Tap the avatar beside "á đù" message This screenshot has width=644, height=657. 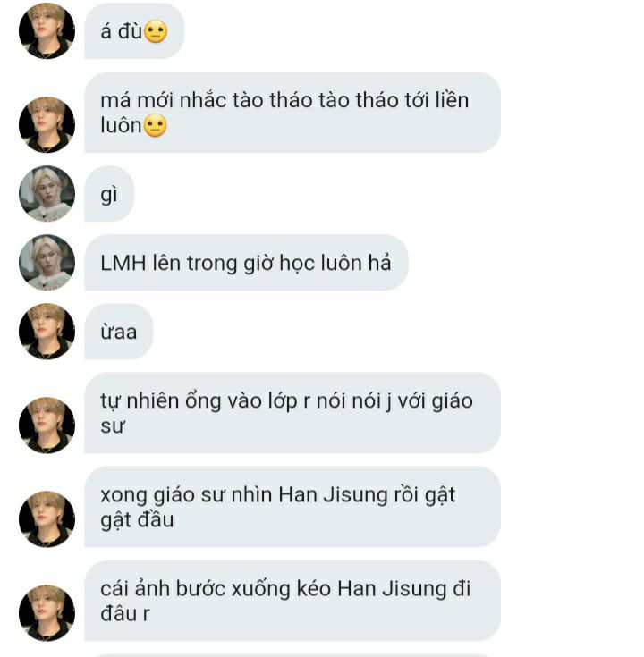[x=47, y=30]
